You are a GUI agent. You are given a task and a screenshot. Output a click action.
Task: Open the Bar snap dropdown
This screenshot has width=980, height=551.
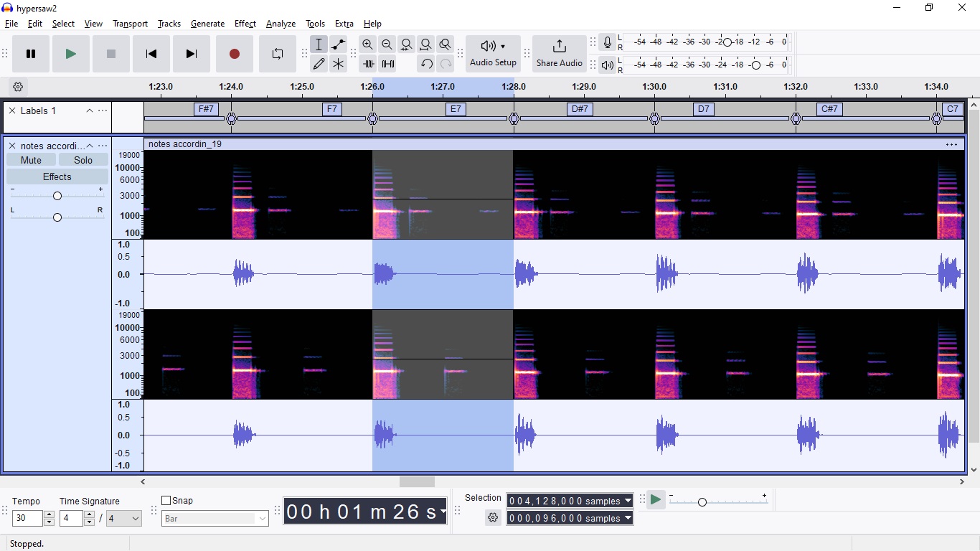click(215, 519)
